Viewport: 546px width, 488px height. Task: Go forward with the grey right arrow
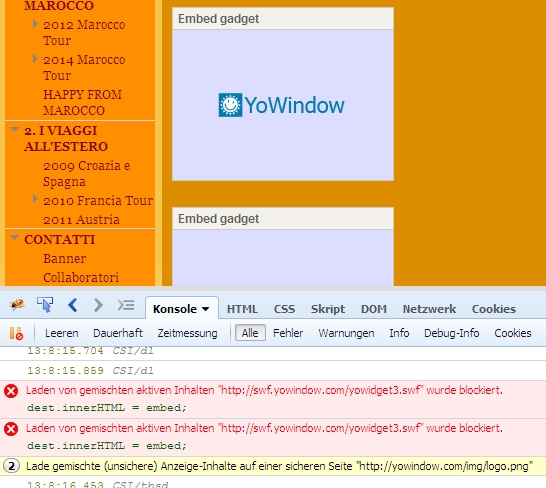tap(99, 305)
